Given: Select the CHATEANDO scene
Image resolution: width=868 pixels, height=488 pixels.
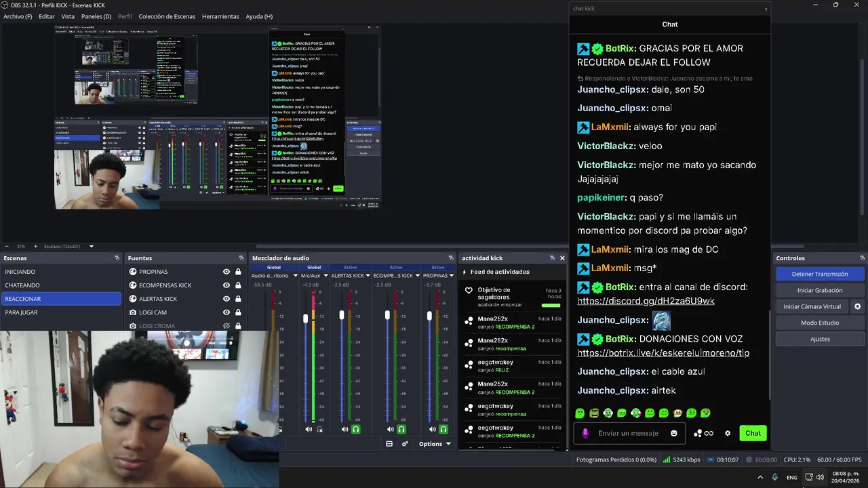Looking at the screenshot, I should (x=61, y=285).
